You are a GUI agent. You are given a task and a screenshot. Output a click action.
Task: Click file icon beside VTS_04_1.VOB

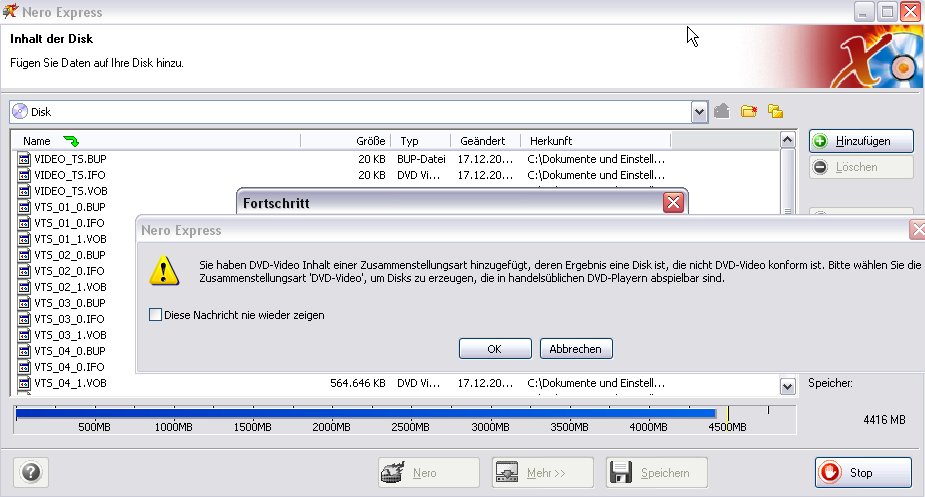point(24,382)
